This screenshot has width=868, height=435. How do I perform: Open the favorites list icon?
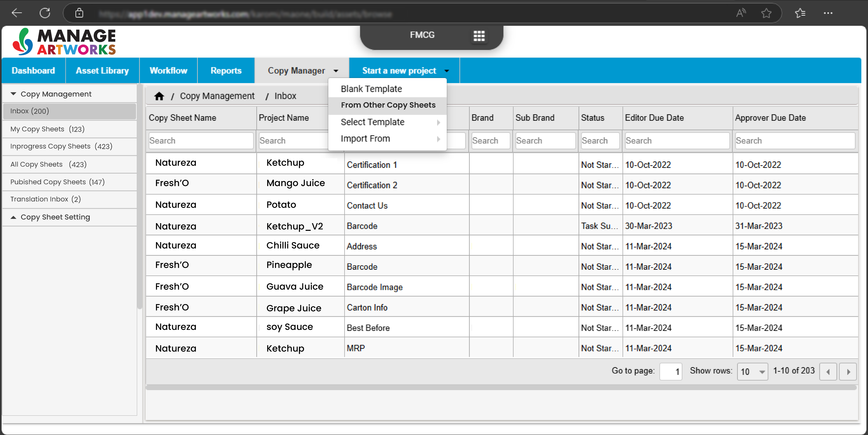tap(800, 13)
